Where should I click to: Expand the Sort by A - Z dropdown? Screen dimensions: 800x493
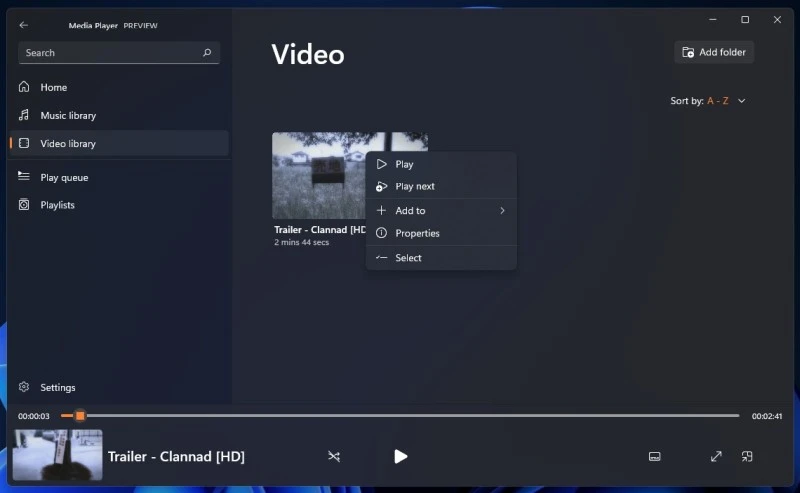[x=708, y=101]
